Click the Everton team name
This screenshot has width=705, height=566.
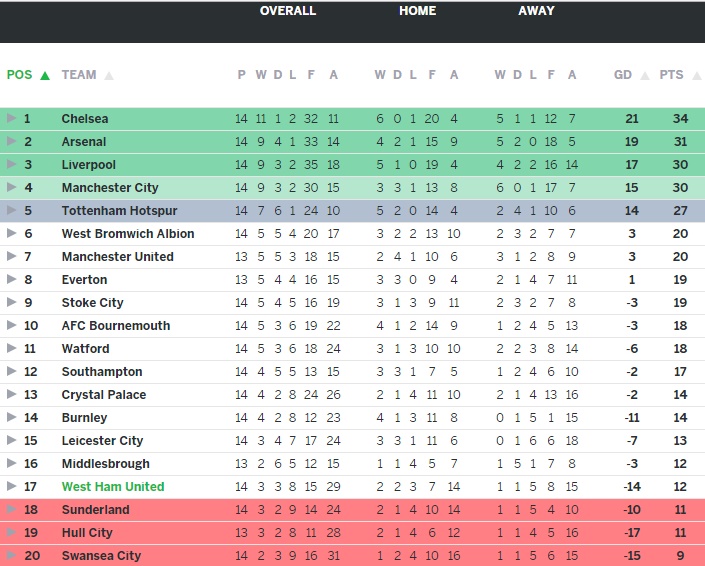(x=84, y=279)
